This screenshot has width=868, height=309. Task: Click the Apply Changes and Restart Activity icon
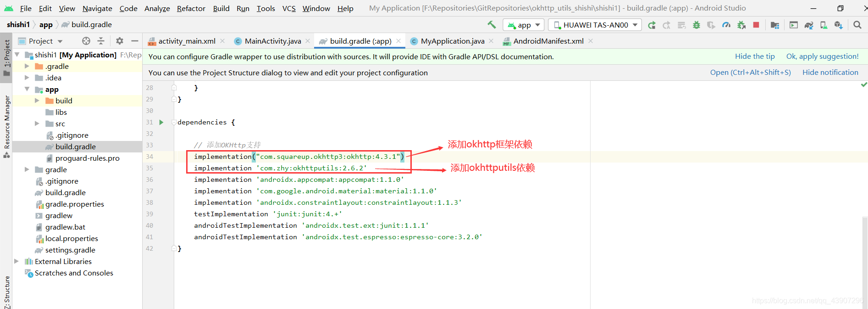(x=667, y=25)
